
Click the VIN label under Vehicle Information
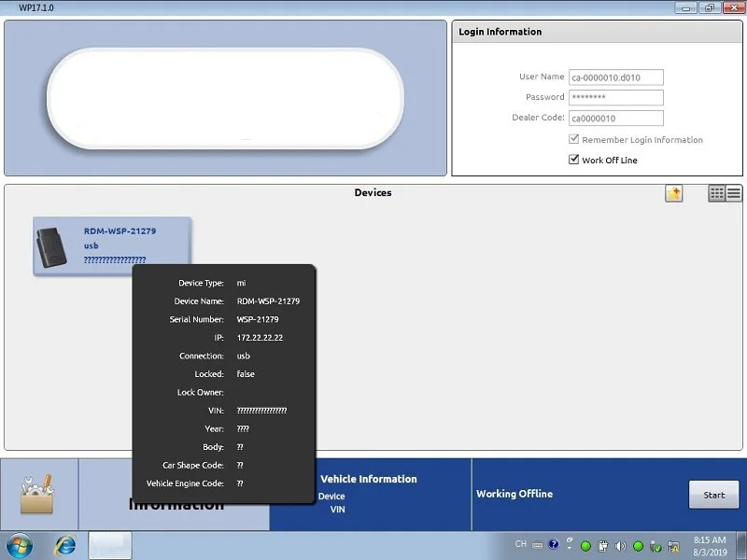[x=337, y=510]
